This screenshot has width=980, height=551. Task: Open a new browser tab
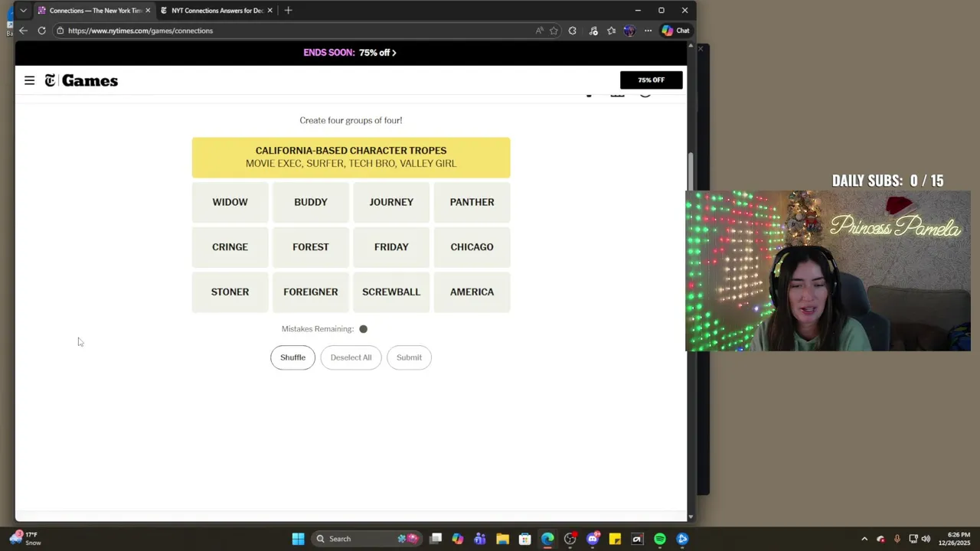(288, 11)
